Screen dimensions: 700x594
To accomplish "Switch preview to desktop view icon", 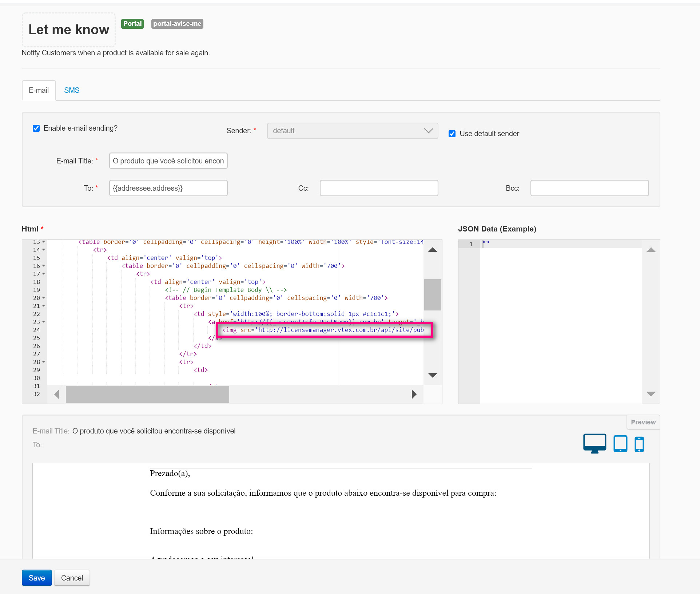I will click(594, 443).
